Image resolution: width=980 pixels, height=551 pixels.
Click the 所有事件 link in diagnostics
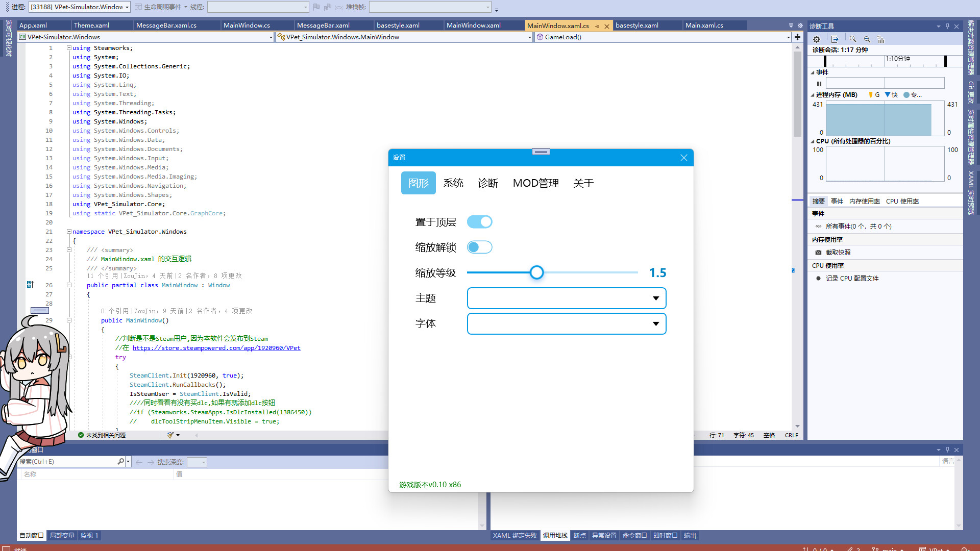coord(859,227)
